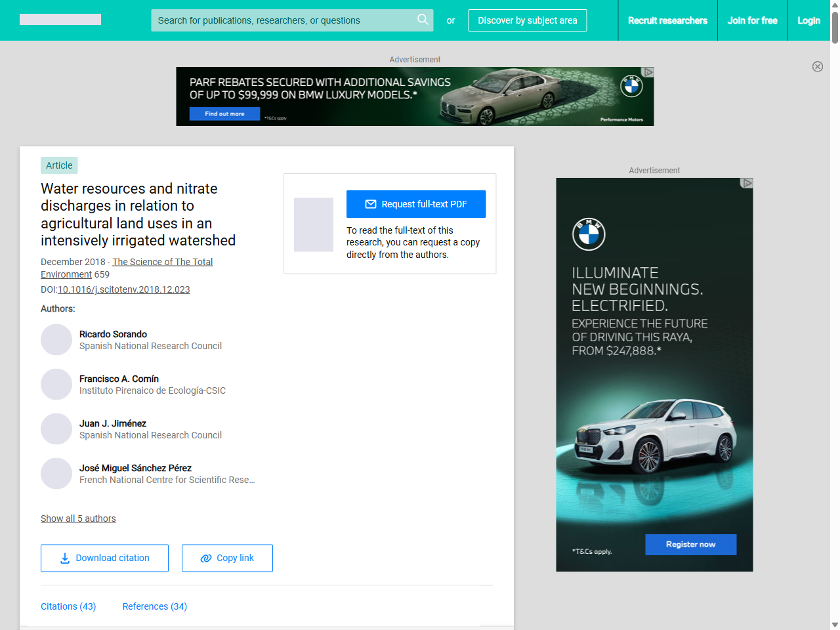Click Spanish National Research Council under Juan J. Jiménez

tap(150, 435)
